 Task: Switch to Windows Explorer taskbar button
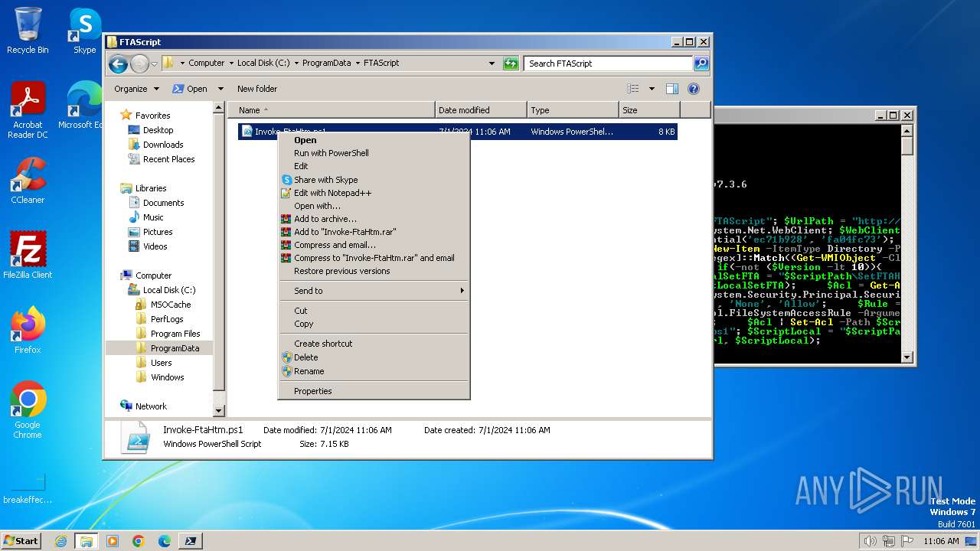point(87,541)
